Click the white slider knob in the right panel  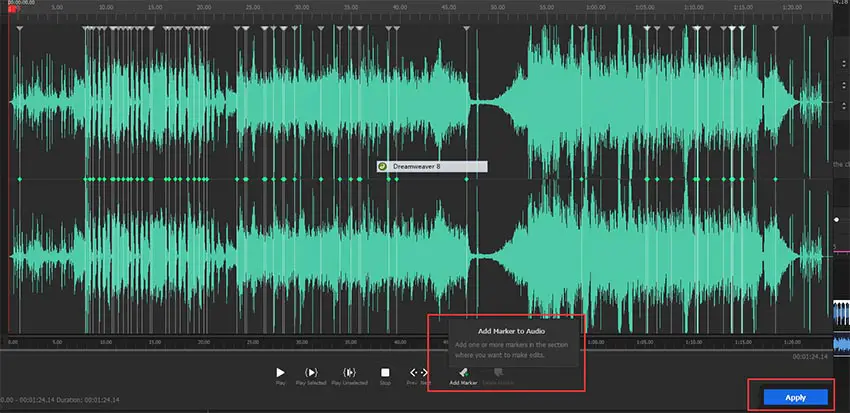(x=836, y=220)
